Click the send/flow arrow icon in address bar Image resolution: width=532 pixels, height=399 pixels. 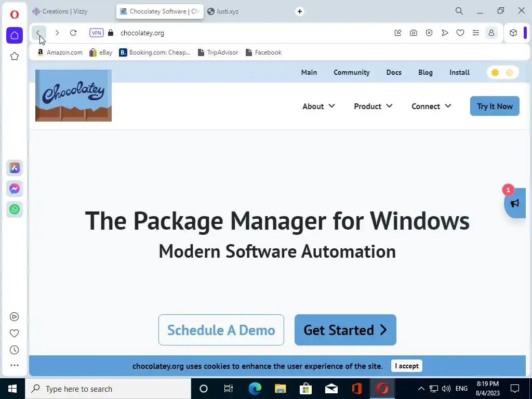[445, 33]
